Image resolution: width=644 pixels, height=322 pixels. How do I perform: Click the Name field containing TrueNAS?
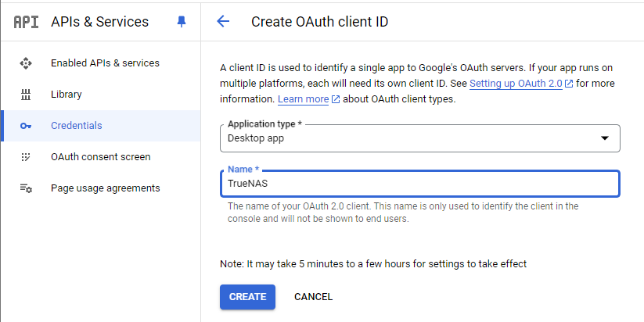coord(419,184)
